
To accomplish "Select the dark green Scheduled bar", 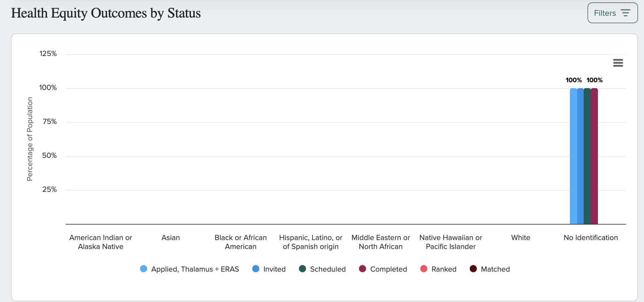I will point(587,156).
